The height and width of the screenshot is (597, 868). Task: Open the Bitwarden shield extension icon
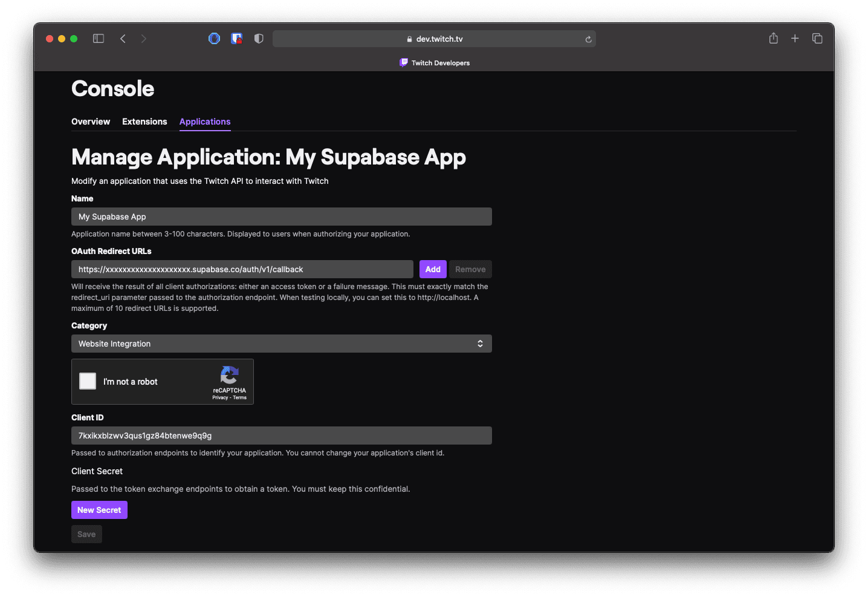click(236, 39)
